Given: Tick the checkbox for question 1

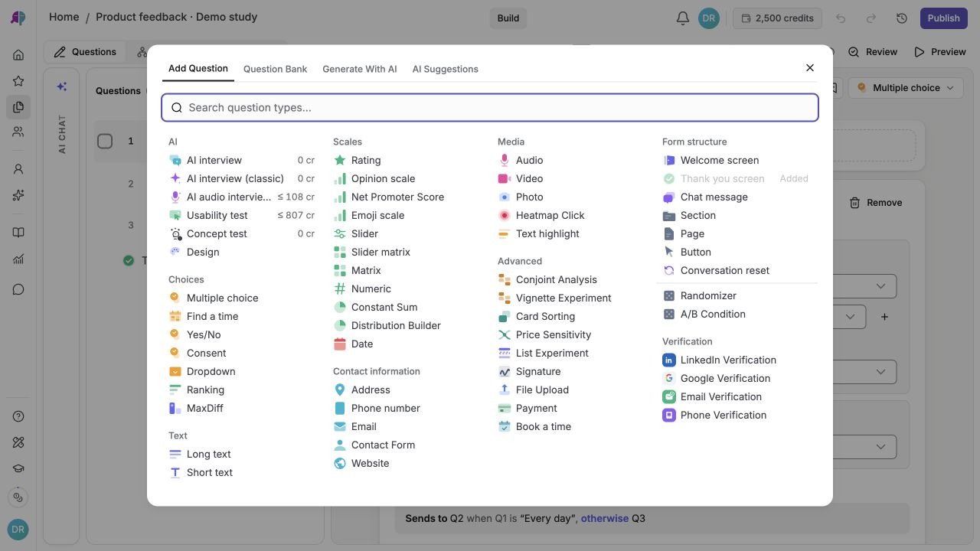Looking at the screenshot, I should (x=105, y=141).
